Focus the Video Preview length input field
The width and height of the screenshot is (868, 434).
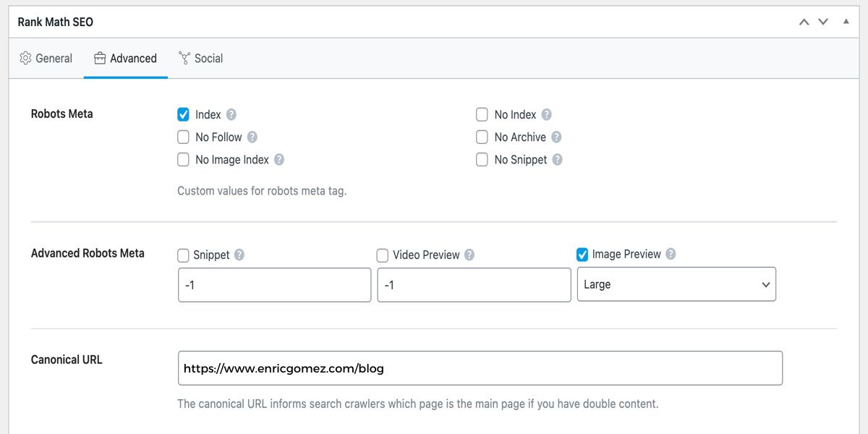click(x=474, y=285)
